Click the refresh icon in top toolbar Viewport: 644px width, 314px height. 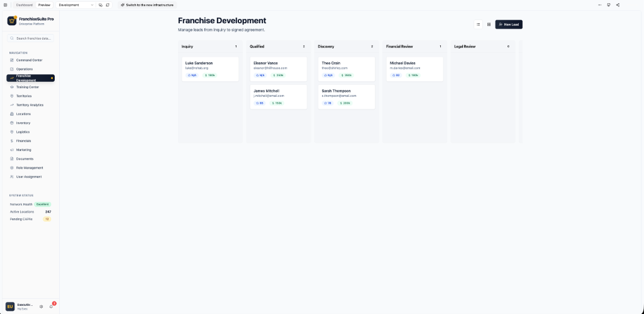coord(108,5)
